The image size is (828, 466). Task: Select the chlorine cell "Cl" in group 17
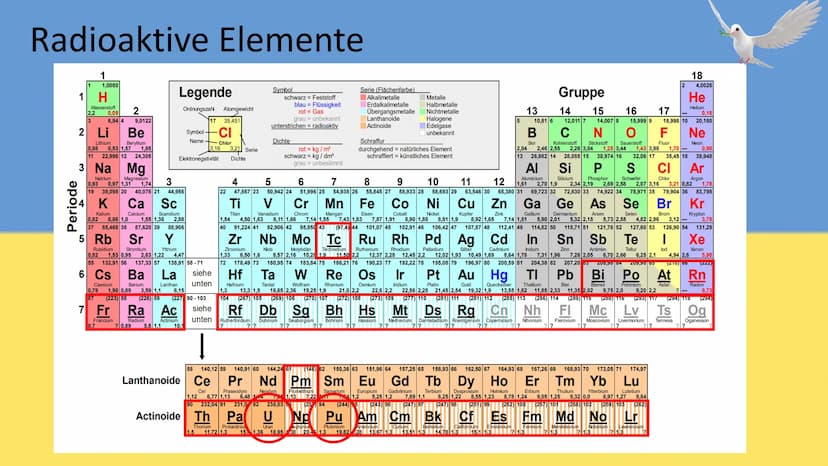(664, 170)
